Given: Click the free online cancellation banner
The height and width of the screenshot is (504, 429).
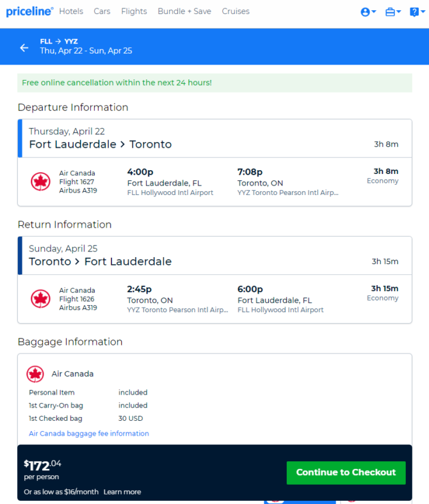Looking at the screenshot, I should (214, 83).
